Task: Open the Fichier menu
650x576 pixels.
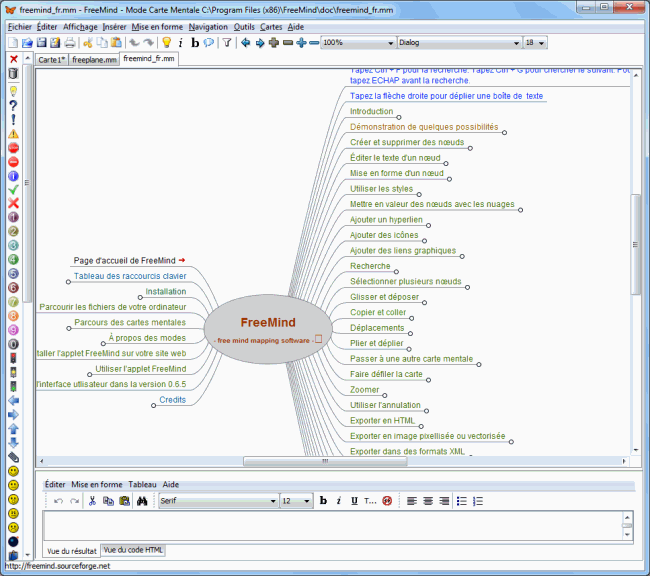Action: (x=19, y=27)
